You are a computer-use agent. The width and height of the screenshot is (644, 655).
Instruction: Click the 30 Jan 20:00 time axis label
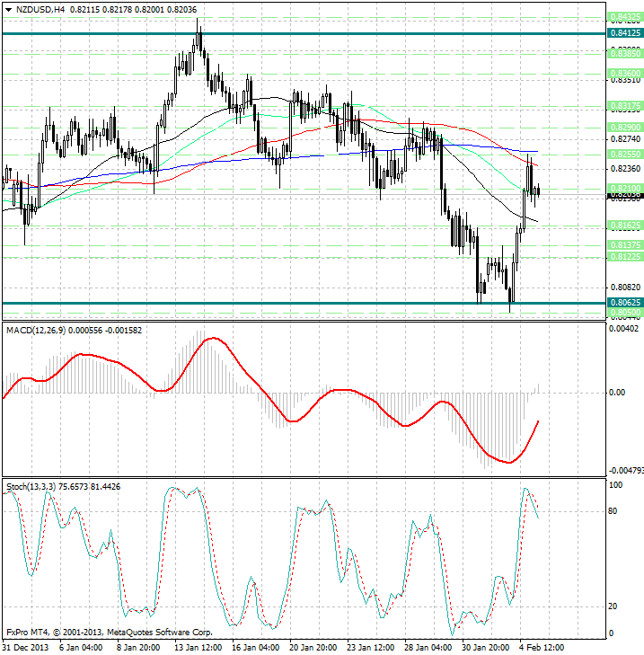(x=486, y=648)
